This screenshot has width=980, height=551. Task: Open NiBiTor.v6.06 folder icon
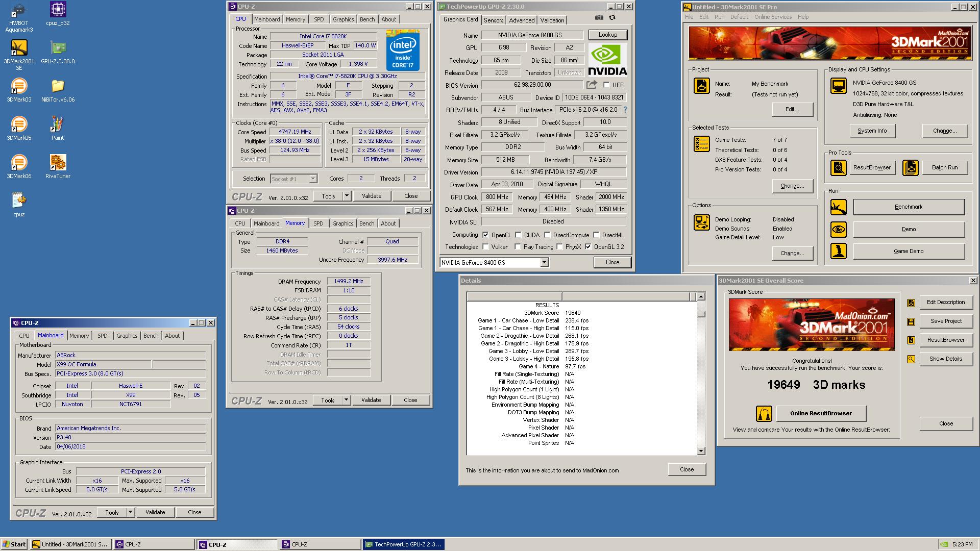point(58,90)
